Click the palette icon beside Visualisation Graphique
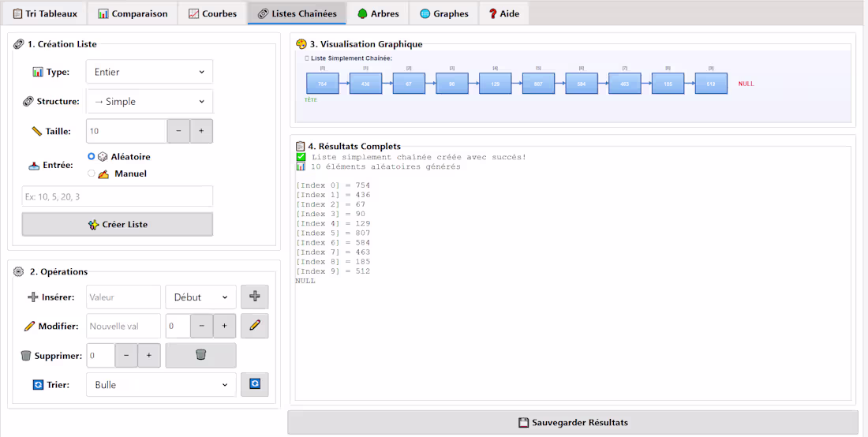 click(301, 44)
